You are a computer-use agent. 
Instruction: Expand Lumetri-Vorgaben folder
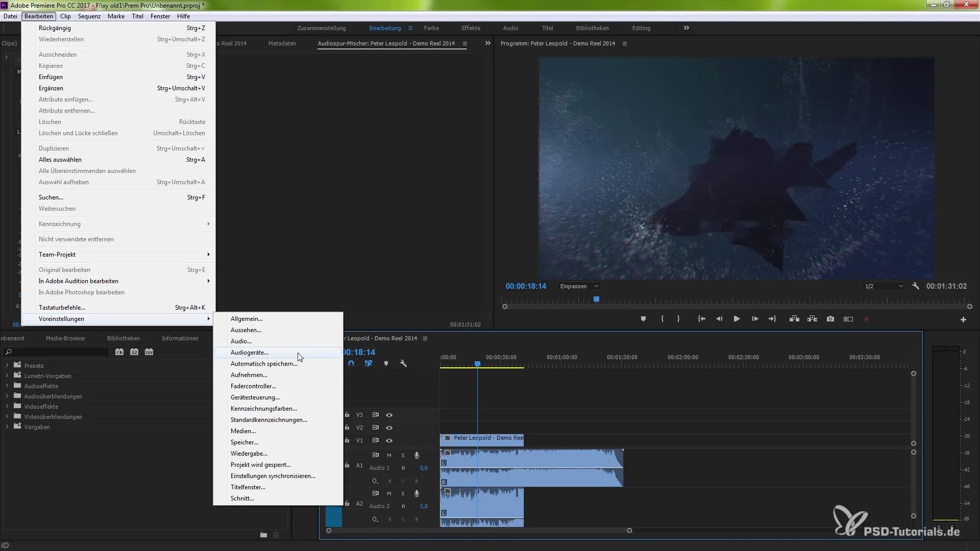[7, 375]
